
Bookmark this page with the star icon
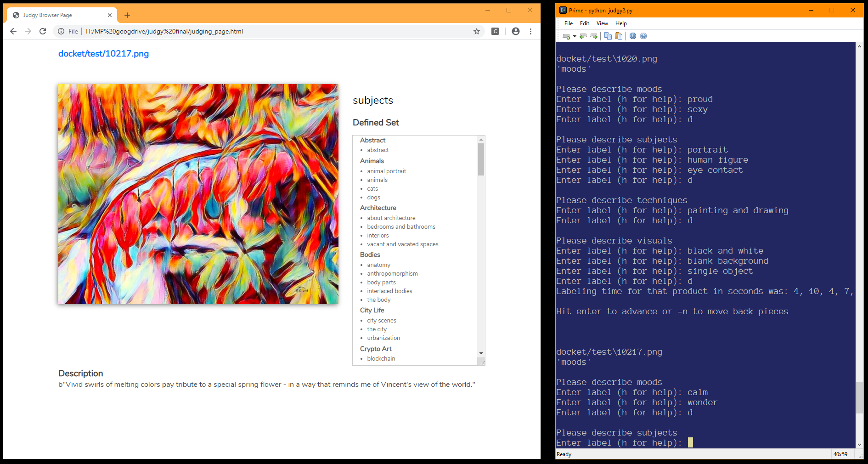pos(477,31)
